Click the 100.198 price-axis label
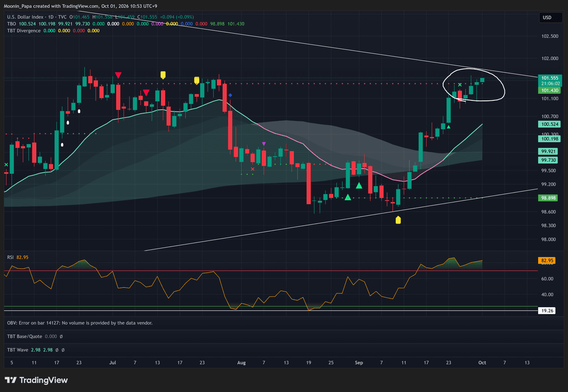Screen dimensions: 568x392 click(x=549, y=139)
